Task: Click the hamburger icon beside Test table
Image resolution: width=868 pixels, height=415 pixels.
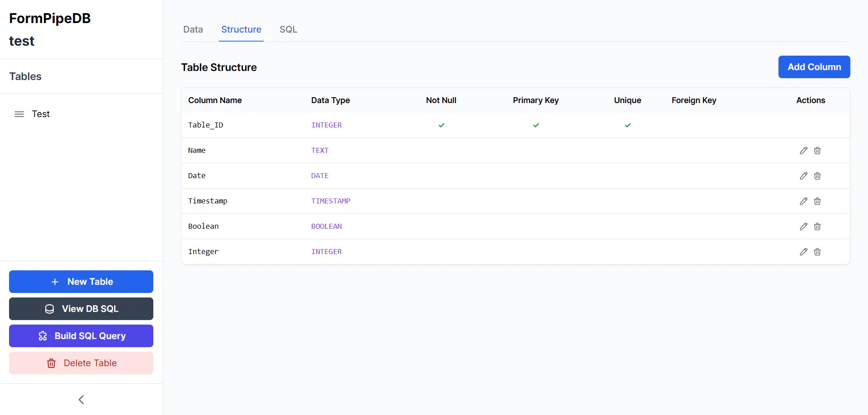Action: tap(19, 114)
